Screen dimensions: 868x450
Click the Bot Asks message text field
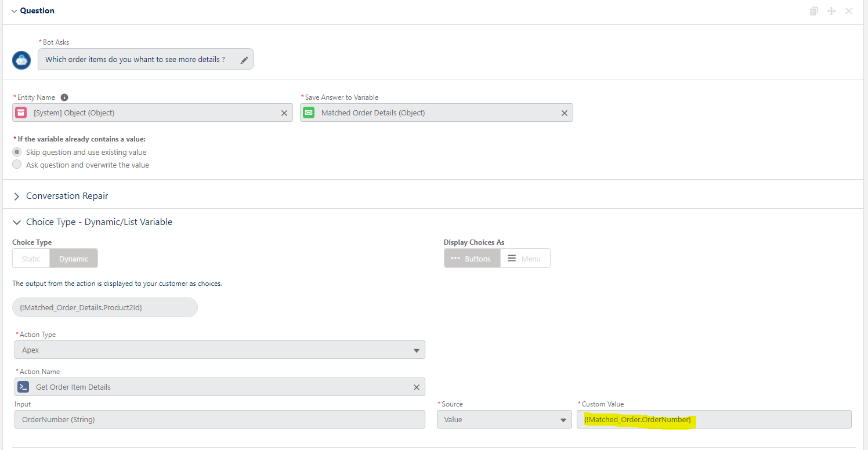point(136,59)
